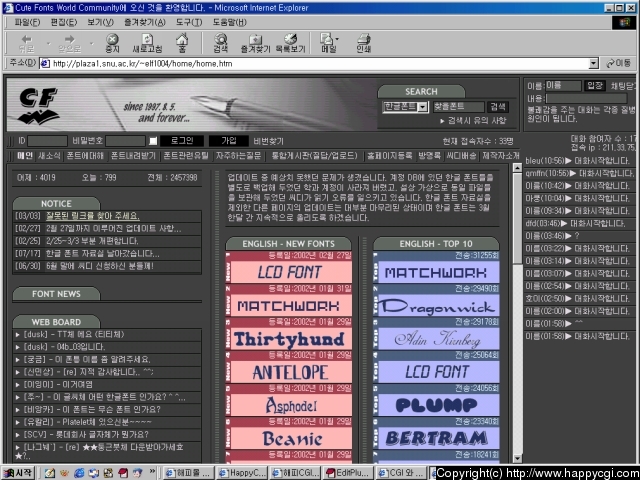Click the 입장 chat enter button
640x480 pixels.
pos(594,85)
